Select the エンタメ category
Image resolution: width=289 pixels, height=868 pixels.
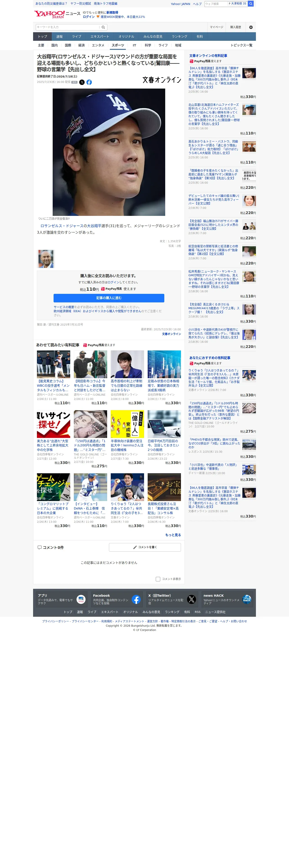[98, 46]
